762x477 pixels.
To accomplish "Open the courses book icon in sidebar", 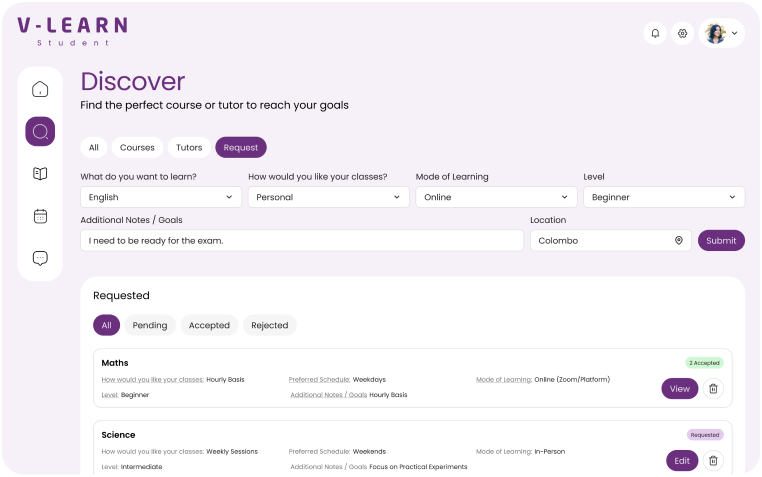I will pyautogui.click(x=40, y=173).
